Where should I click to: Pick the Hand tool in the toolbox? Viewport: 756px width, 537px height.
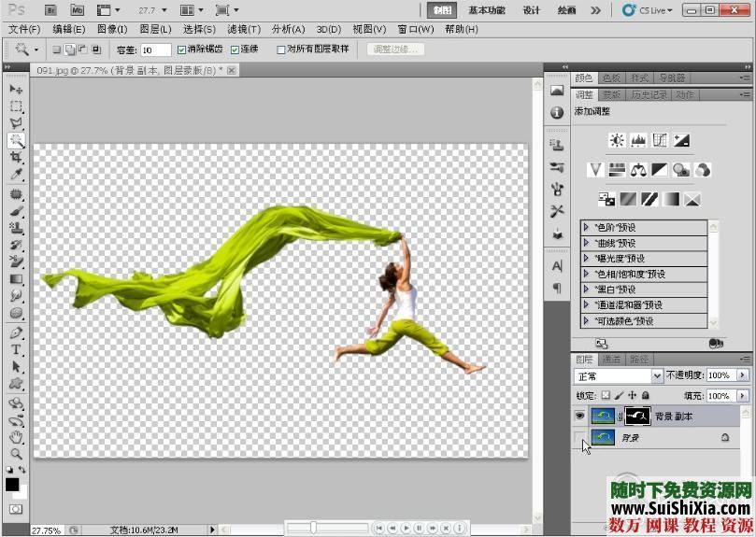pos(16,436)
